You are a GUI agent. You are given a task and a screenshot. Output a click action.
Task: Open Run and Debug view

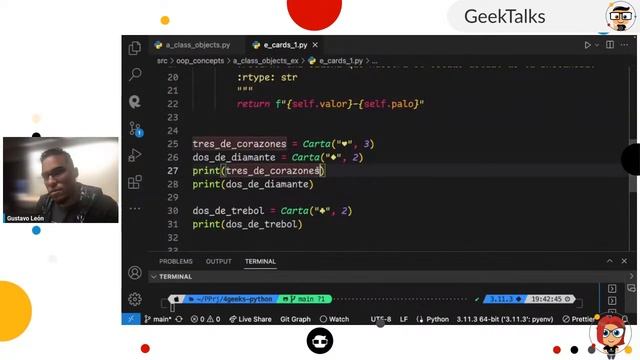[135, 156]
